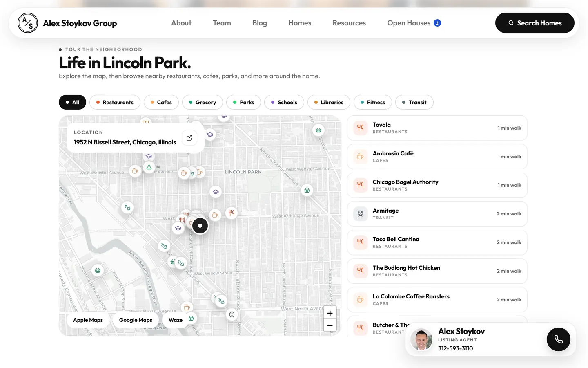Viewport: 588px width, 368px height.
Task: Open directions in Google Maps
Action: coord(136,320)
